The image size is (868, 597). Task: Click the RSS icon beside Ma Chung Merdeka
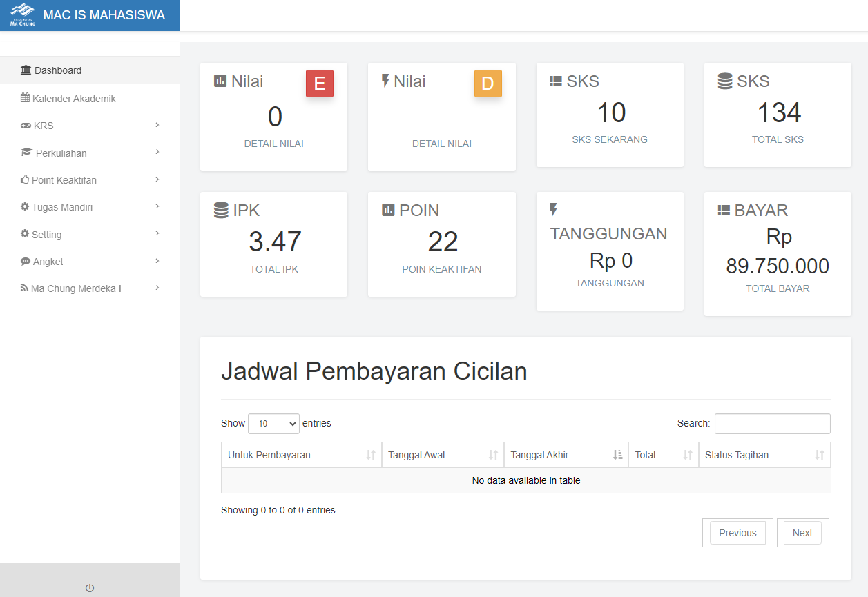point(25,288)
